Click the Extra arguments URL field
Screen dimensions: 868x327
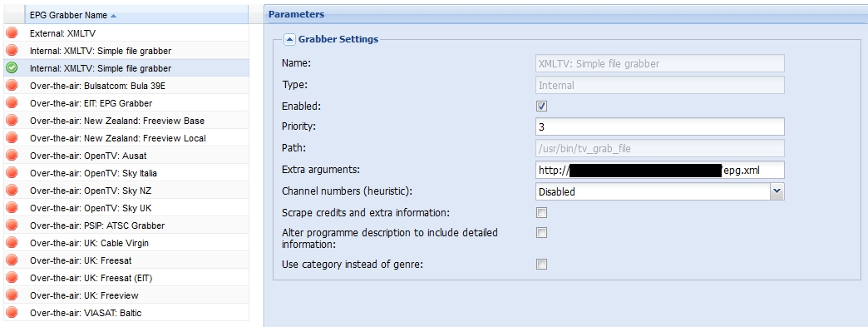(x=660, y=170)
